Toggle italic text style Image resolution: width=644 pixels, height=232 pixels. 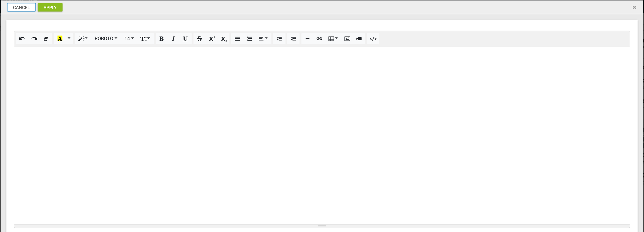pyautogui.click(x=173, y=39)
